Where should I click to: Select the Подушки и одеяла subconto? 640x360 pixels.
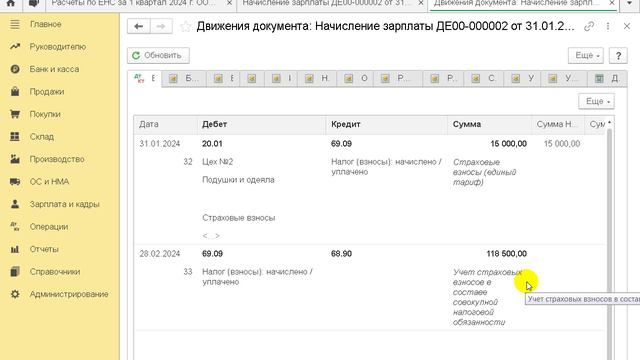238,180
